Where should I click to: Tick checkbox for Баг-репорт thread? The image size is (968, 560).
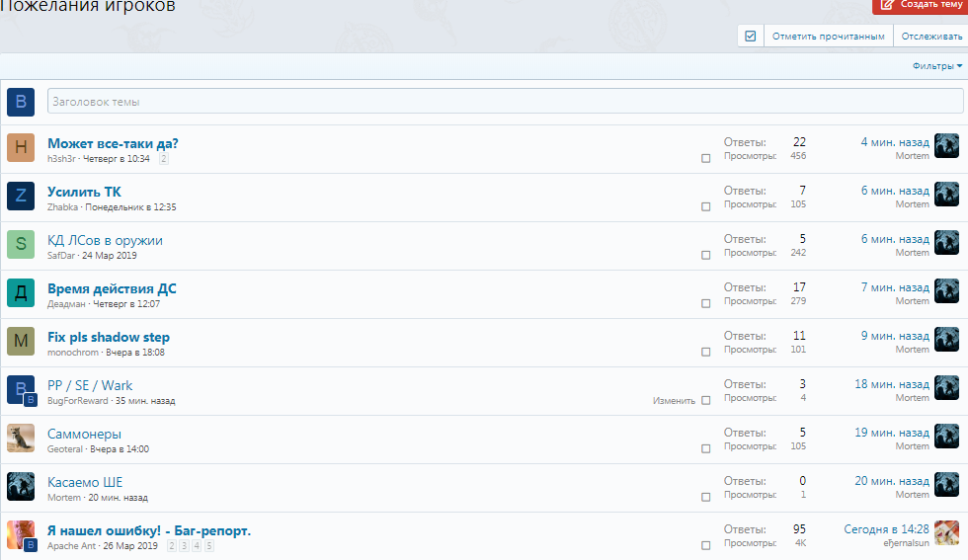click(x=705, y=545)
